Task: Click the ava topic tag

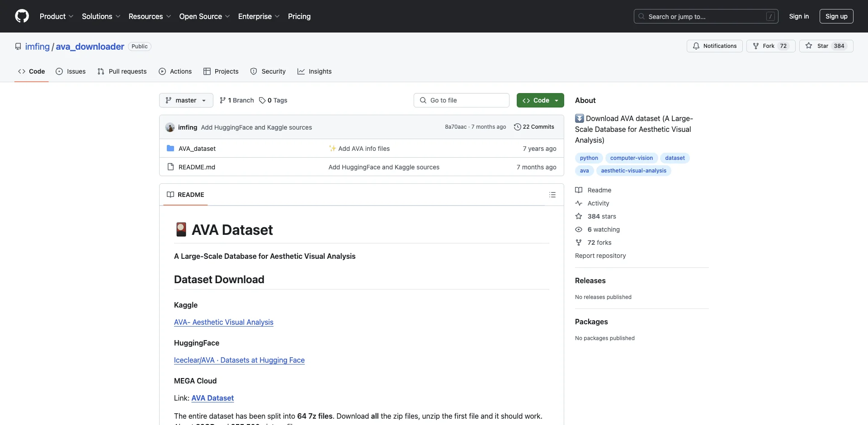Action: [x=585, y=171]
